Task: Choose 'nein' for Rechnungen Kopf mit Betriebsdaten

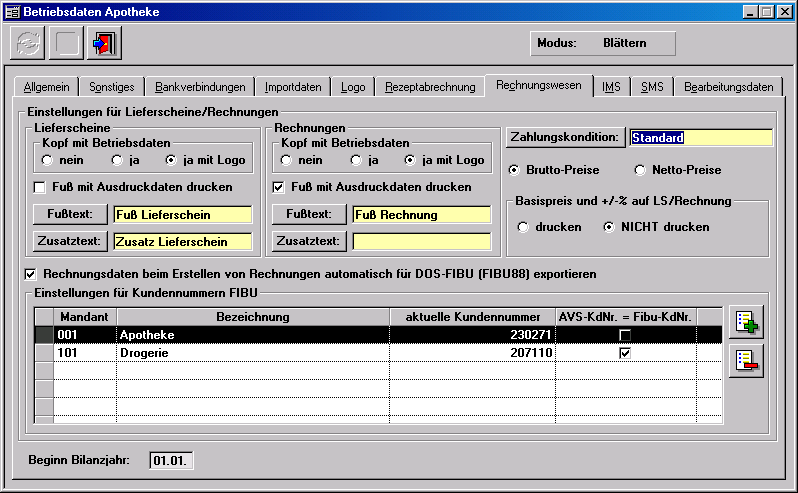Action: [280, 160]
